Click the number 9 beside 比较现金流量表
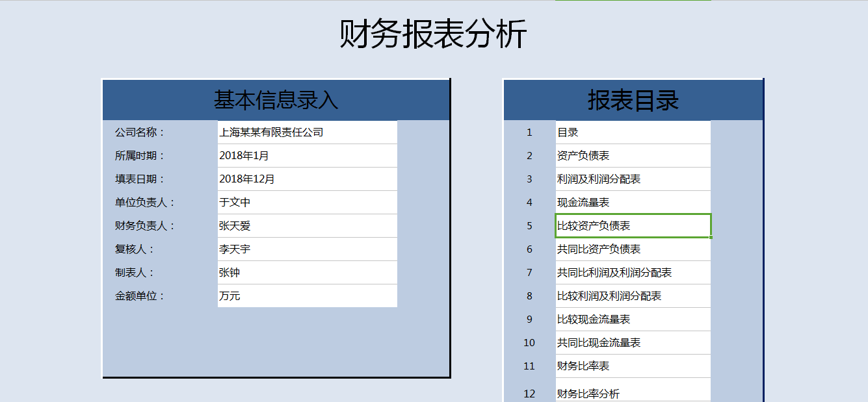 [x=529, y=320]
